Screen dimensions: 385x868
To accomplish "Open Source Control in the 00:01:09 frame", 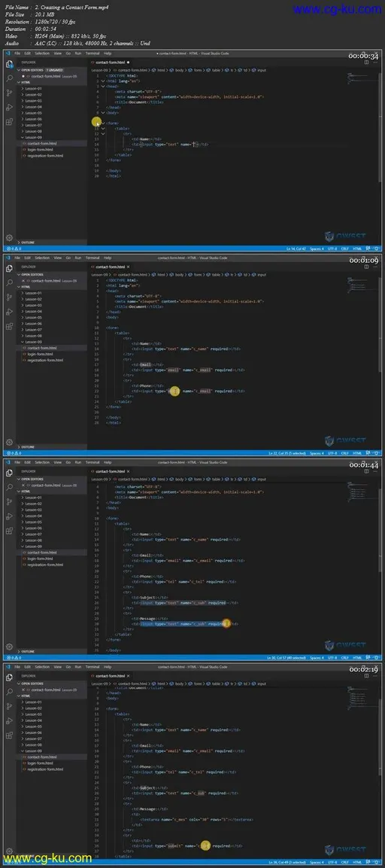I will click(x=9, y=297).
